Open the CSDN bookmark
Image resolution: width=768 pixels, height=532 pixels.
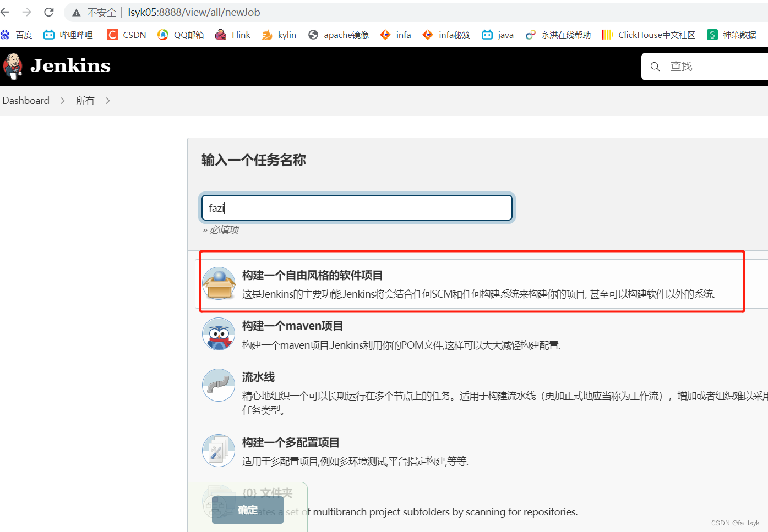(x=127, y=35)
